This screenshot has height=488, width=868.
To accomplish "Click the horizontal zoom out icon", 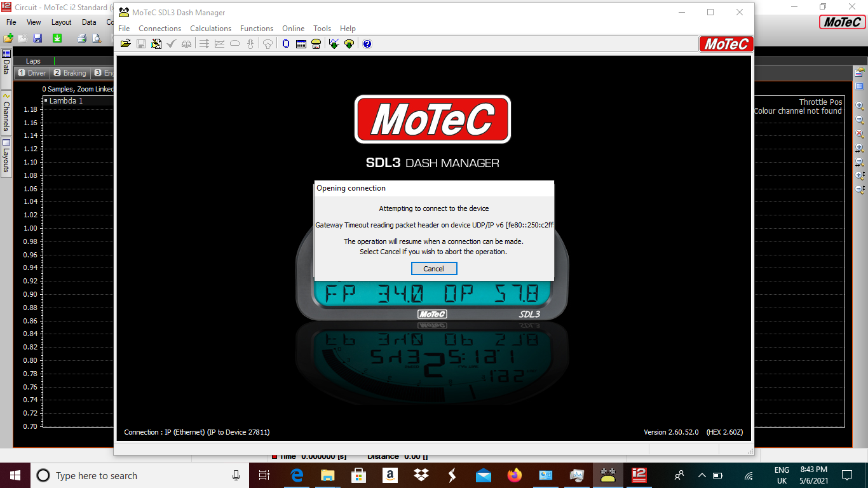I will pos(860,161).
